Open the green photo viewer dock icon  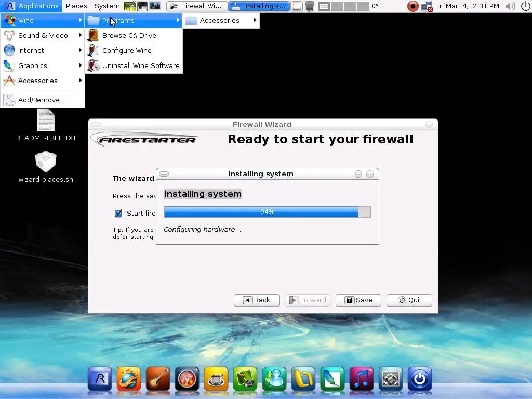pyautogui.click(x=245, y=378)
